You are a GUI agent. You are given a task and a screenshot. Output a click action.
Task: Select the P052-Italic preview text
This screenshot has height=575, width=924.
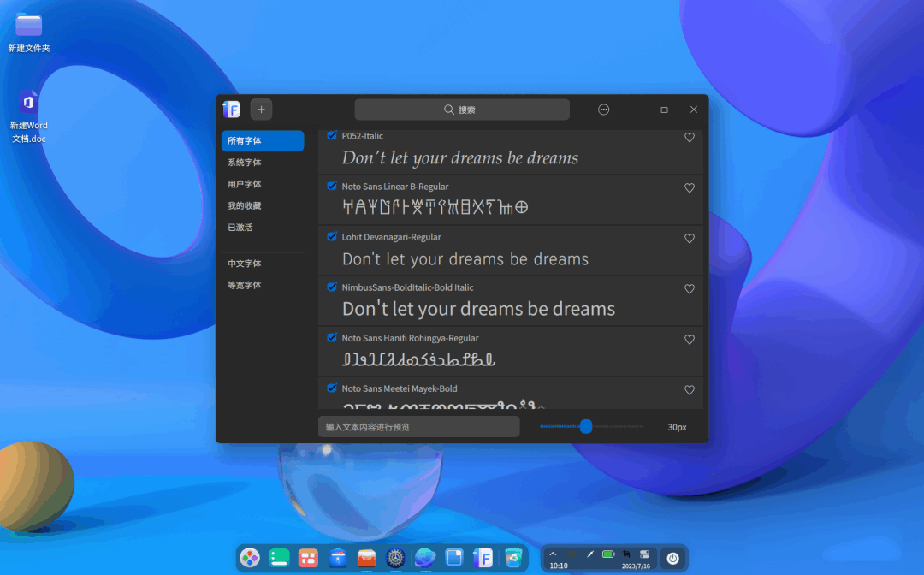pos(460,158)
